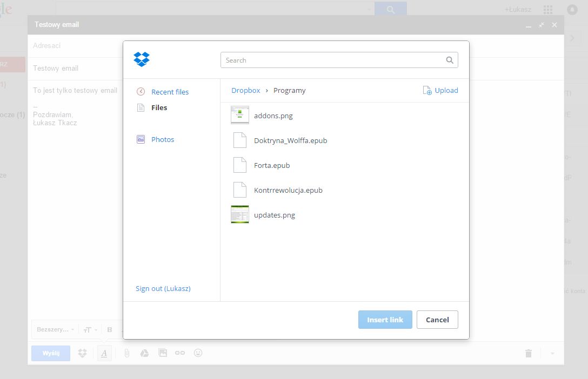Select the addons.png file name

point(273,116)
